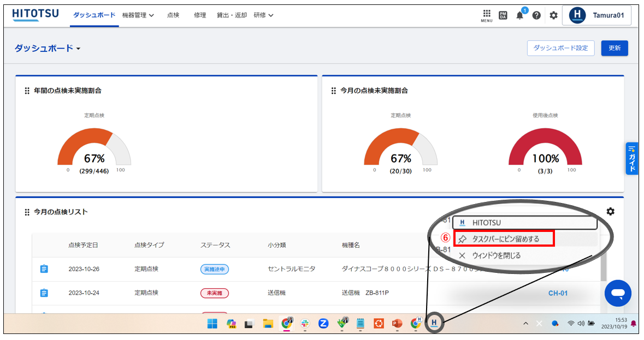Click the ステータス column header
Image resolution: width=644 pixels, height=340 pixels.
click(x=215, y=245)
